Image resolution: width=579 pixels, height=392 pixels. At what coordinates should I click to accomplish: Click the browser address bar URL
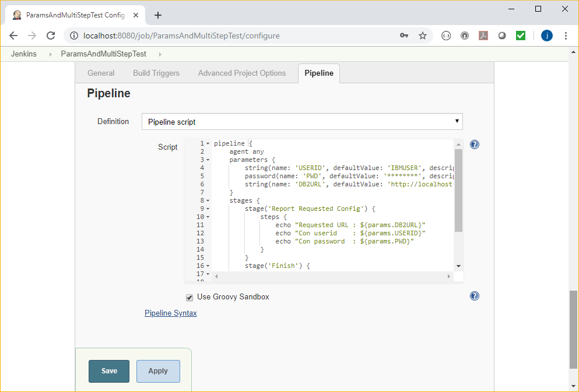(x=181, y=36)
